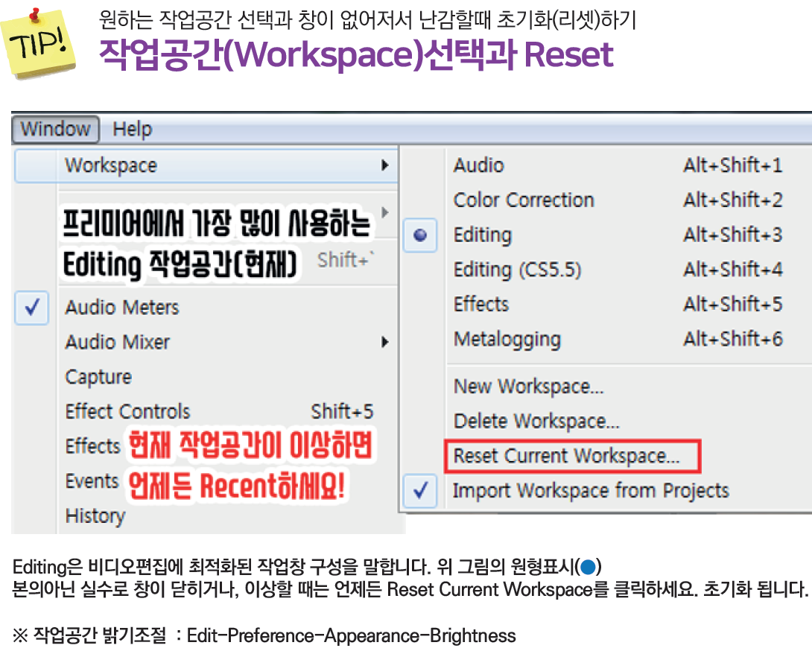This screenshot has height=654, width=812.
Task: Choose History from the Window menu
Action: [x=95, y=515]
